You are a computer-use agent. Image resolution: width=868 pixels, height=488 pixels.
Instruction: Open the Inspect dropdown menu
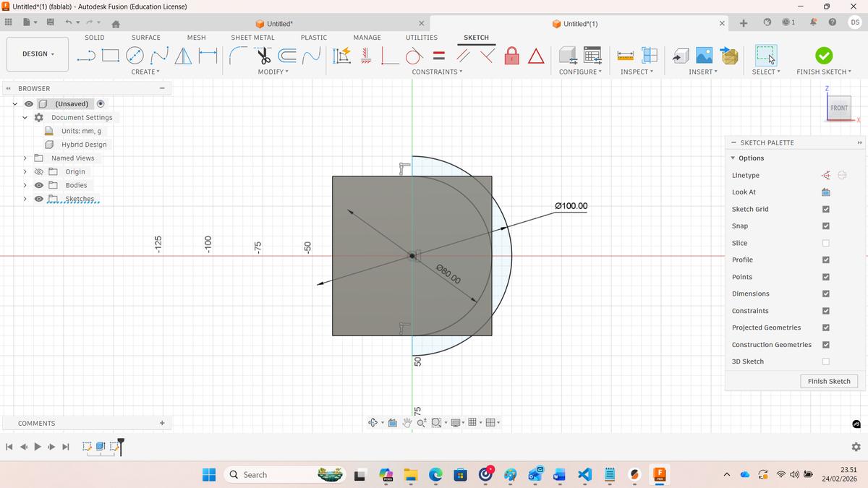point(637,71)
